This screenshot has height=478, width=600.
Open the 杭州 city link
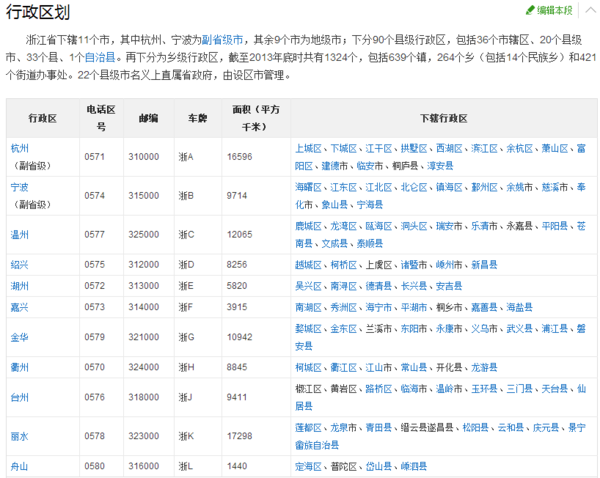click(20, 148)
